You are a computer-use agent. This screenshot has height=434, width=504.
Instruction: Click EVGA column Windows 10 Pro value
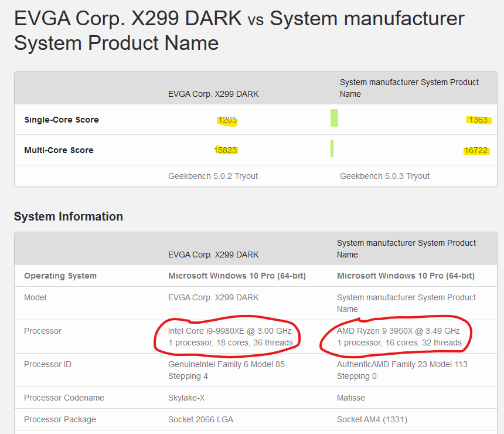(237, 276)
